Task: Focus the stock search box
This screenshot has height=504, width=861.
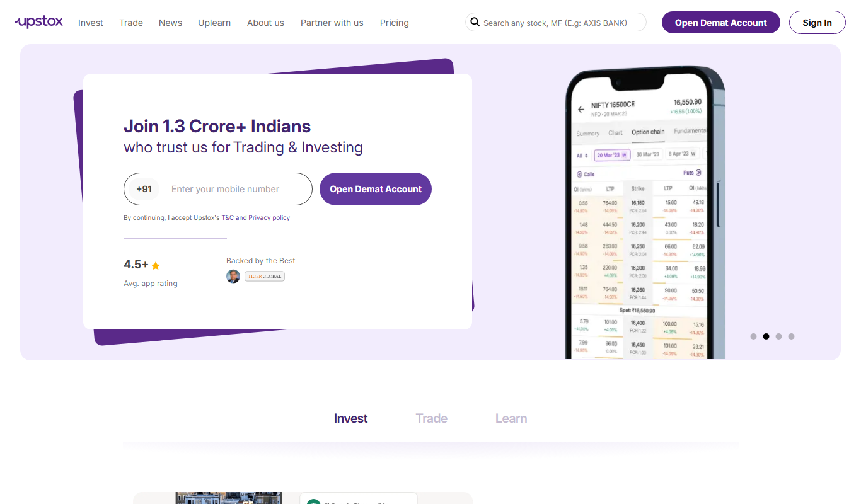Action: click(x=556, y=22)
